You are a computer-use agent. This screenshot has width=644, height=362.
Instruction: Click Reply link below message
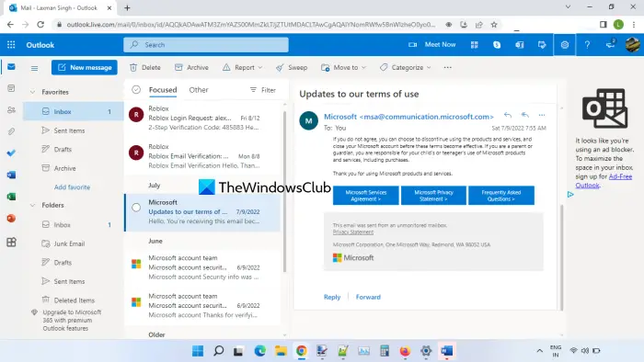(x=332, y=297)
